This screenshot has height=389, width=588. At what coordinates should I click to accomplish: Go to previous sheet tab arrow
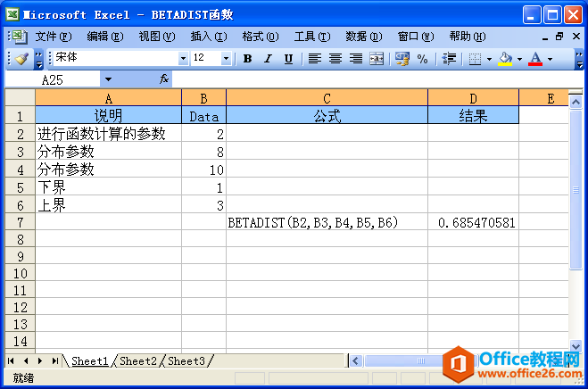[x=26, y=360]
